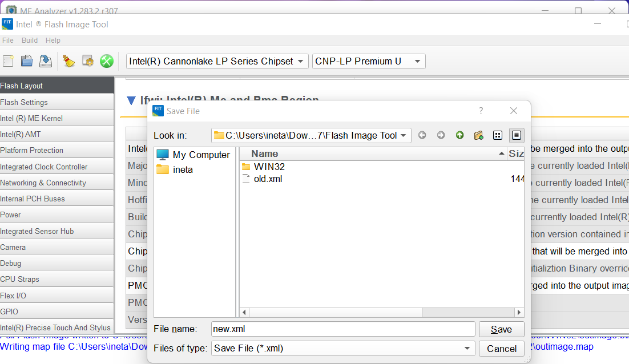This screenshot has width=629, height=364.
Task: Select My Computer in dialog sidebar
Action: [x=193, y=155]
